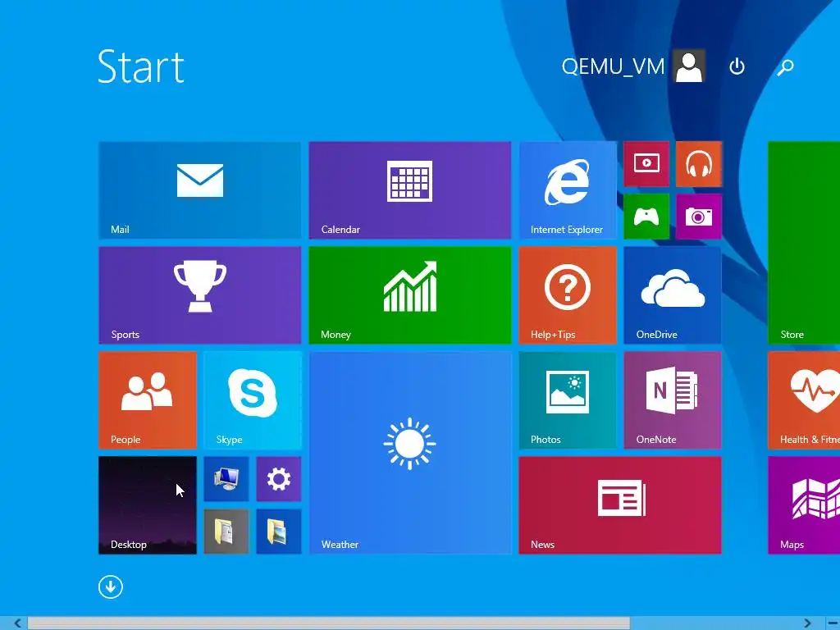Open PC settings gear tile
This screenshot has height=630, width=840.
[x=279, y=479]
